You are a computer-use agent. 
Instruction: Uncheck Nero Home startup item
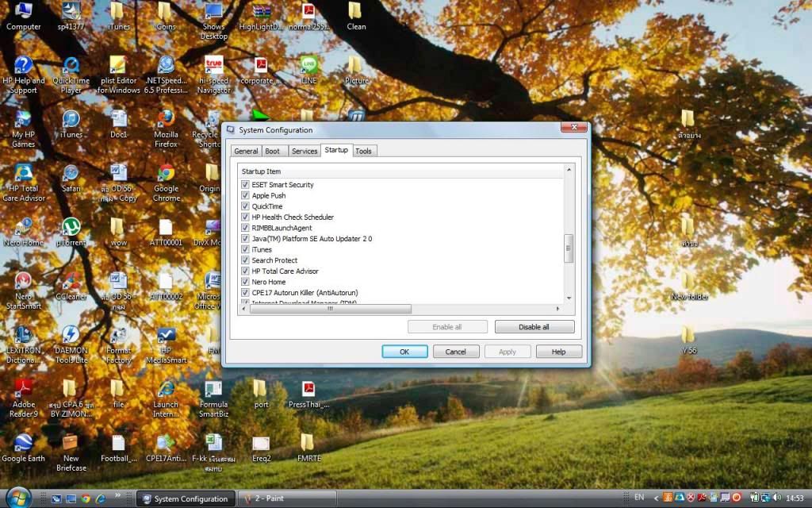pyautogui.click(x=246, y=282)
